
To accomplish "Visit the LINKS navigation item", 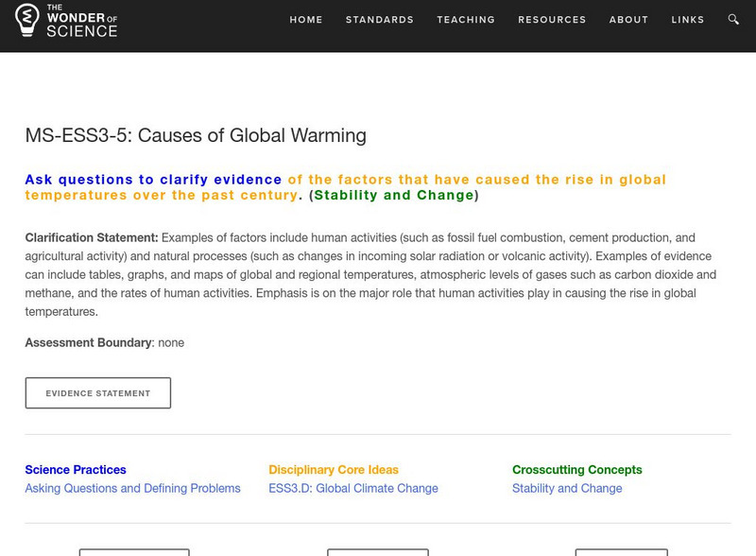I will [687, 20].
